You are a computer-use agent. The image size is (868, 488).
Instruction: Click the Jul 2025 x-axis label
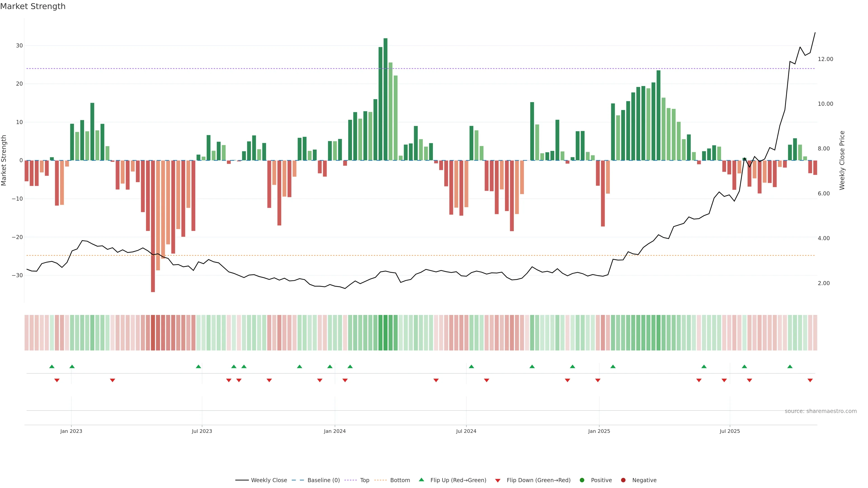[729, 431]
